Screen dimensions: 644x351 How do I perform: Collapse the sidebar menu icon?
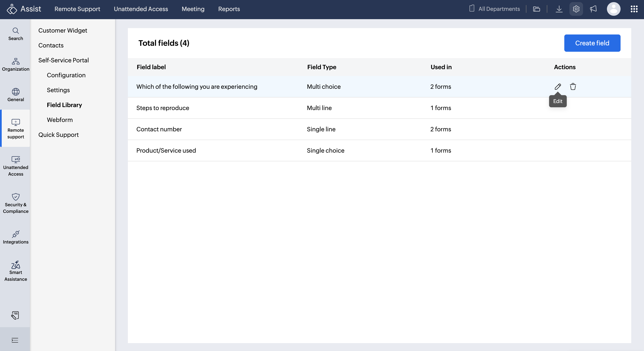click(x=15, y=340)
